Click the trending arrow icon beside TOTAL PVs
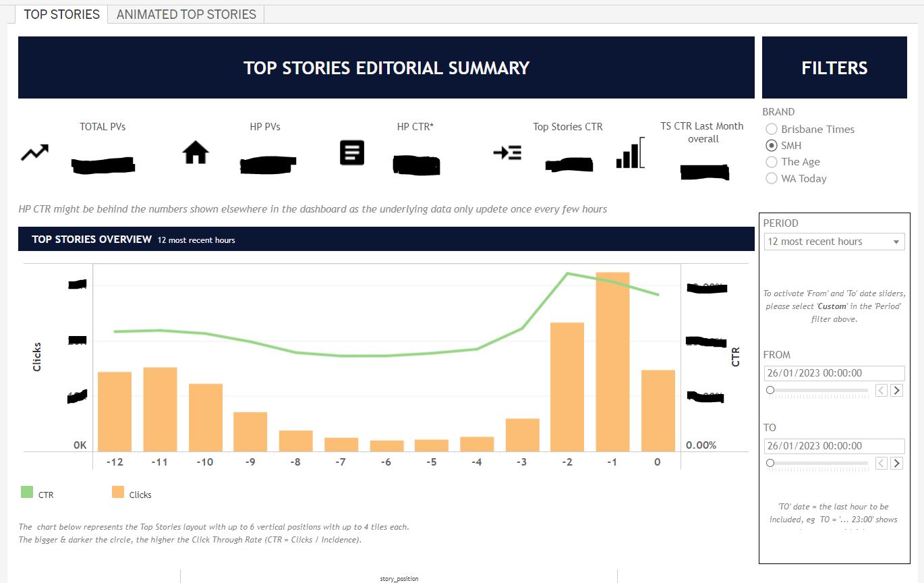 [34, 152]
